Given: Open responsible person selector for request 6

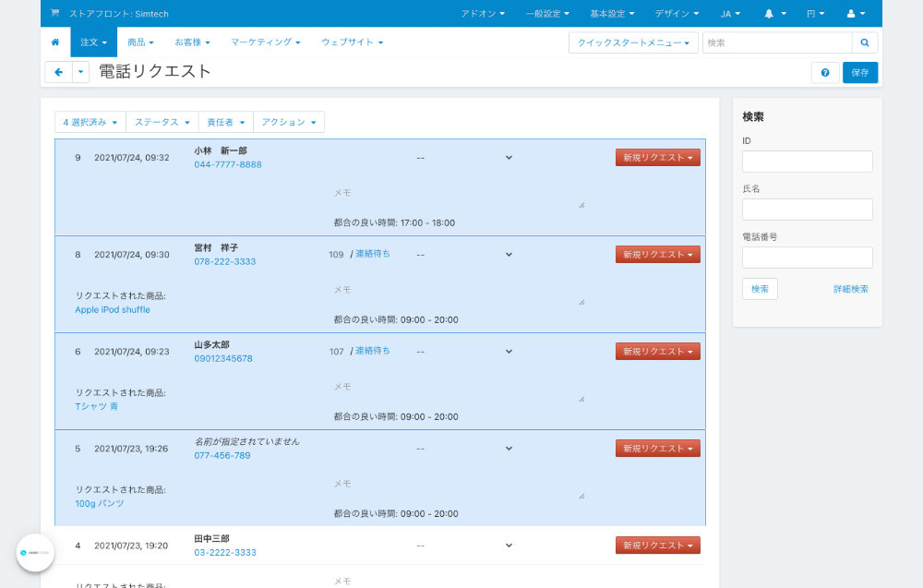Looking at the screenshot, I should (x=464, y=352).
